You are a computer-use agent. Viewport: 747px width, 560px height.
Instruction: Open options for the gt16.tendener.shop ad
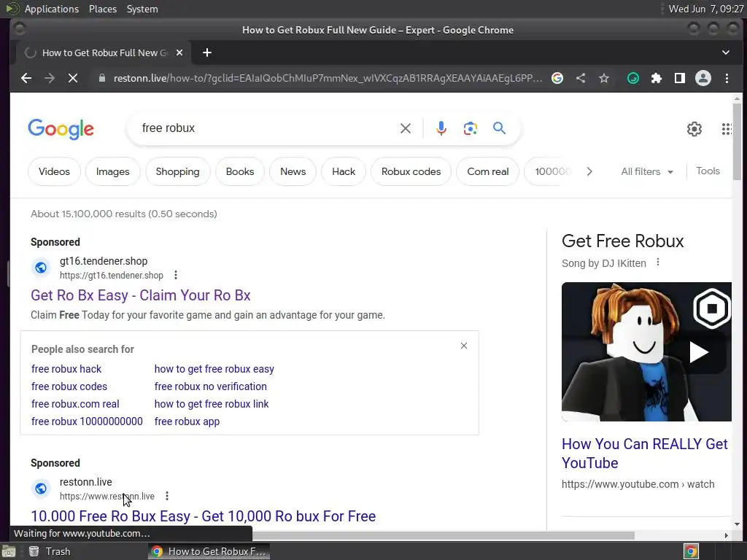(x=176, y=275)
